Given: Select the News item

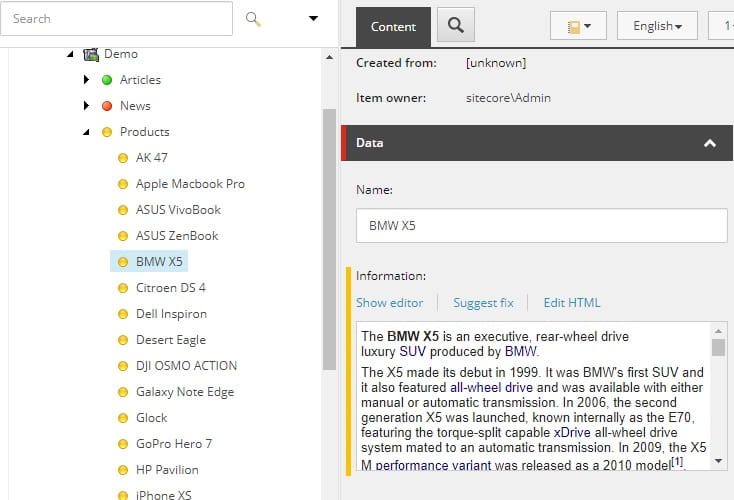Looking at the screenshot, I should click(x=135, y=106).
